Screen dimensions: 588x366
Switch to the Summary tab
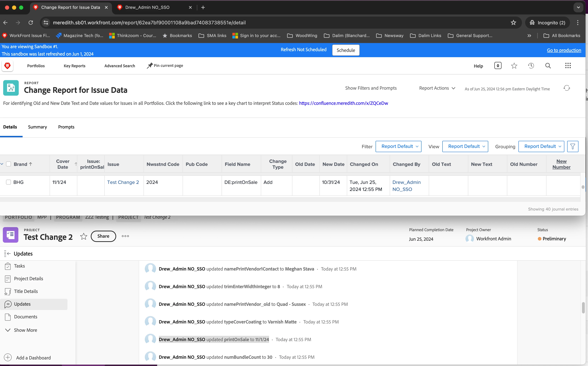tap(37, 127)
